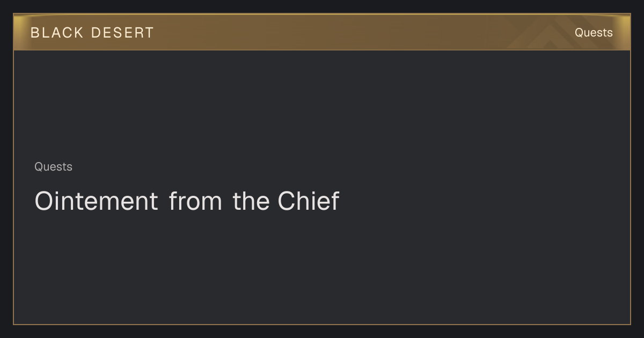
Task: Click the word Ointement in the heading
Action: pyautogui.click(x=96, y=201)
